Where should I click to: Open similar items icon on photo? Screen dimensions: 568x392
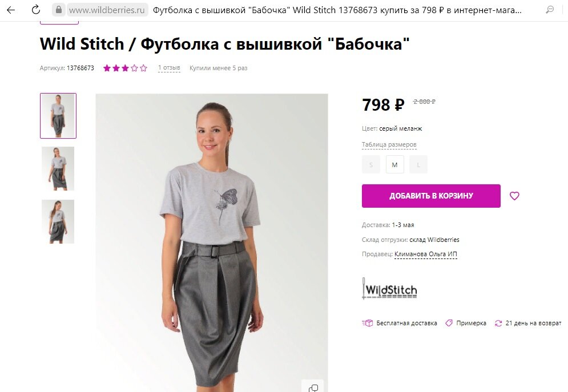click(x=313, y=387)
